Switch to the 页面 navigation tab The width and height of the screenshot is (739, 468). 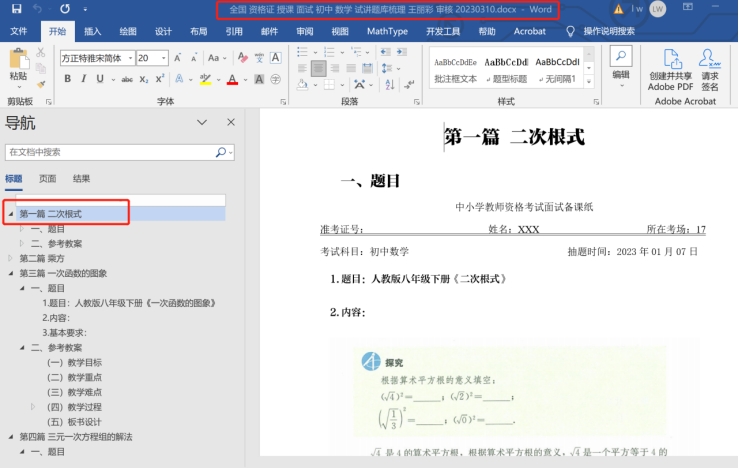47,179
